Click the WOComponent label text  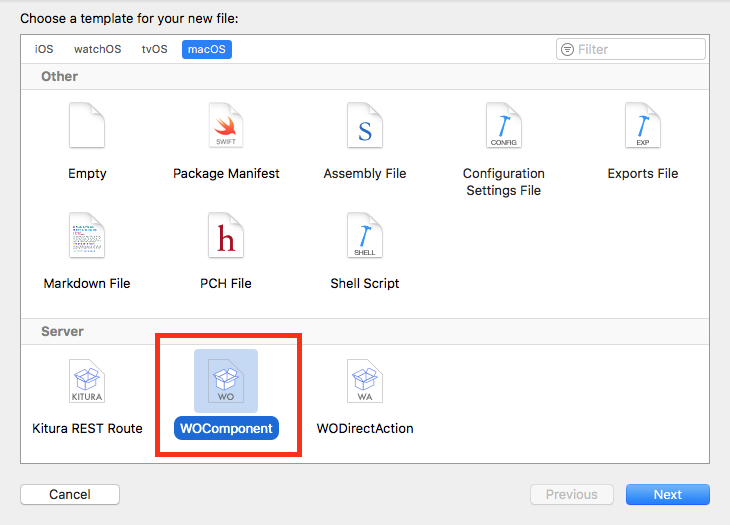coord(226,428)
